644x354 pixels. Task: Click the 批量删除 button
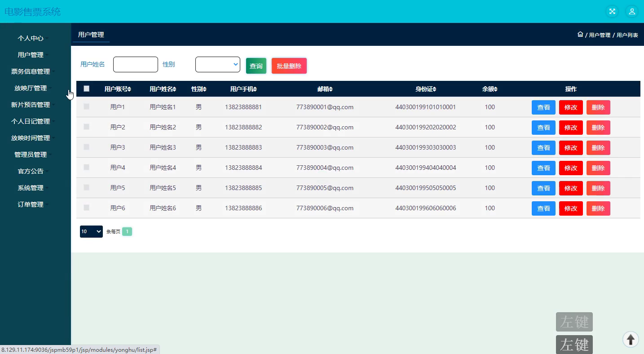click(x=289, y=66)
